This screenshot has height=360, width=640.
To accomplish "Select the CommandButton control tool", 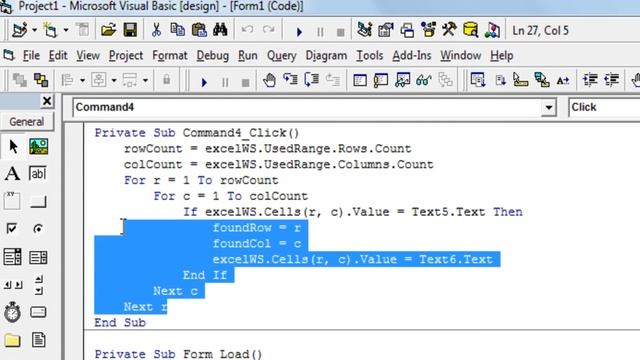I will [38, 202].
